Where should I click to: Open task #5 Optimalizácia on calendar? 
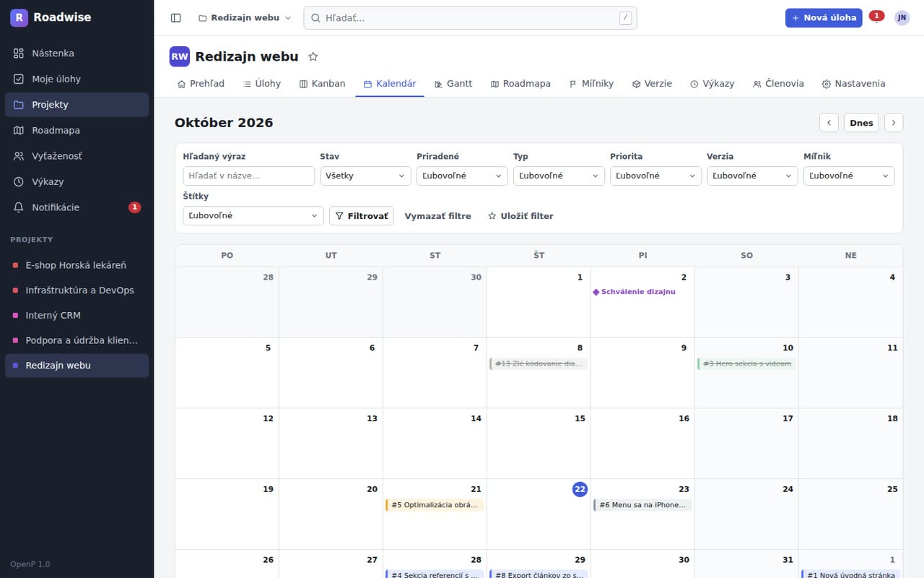point(435,505)
